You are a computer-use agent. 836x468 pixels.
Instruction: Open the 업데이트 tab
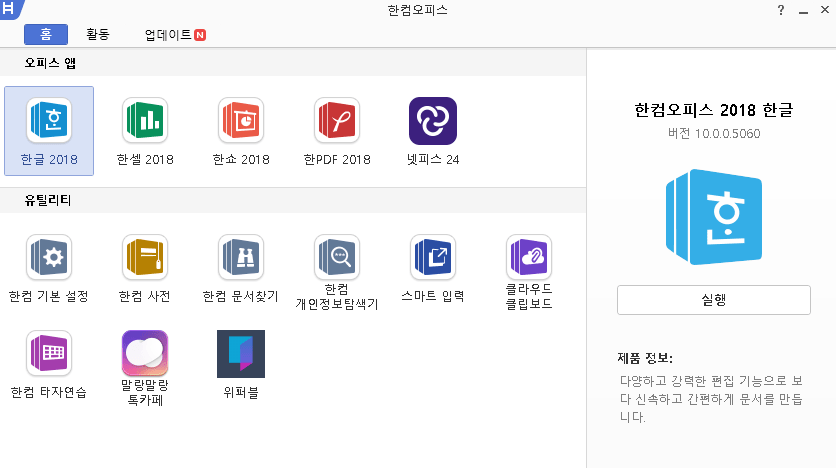pos(175,35)
